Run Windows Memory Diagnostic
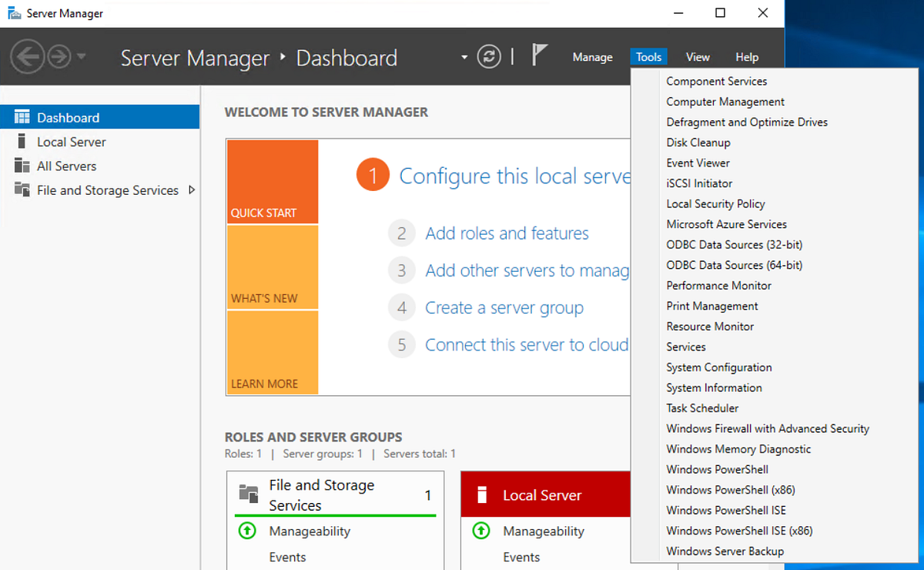Screen dimensions: 924x570 (x=738, y=448)
